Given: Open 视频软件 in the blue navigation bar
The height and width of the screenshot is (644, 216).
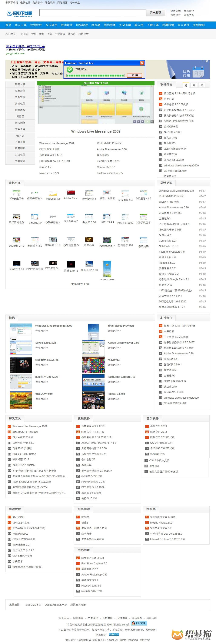Looking at the screenshot, I should point(36,25).
